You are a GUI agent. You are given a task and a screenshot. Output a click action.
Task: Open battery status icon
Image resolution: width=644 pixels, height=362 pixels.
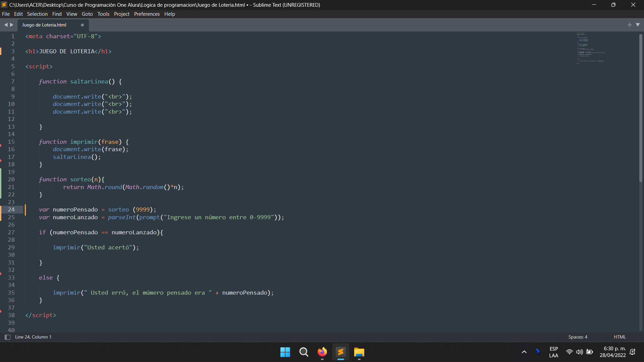pos(590,352)
